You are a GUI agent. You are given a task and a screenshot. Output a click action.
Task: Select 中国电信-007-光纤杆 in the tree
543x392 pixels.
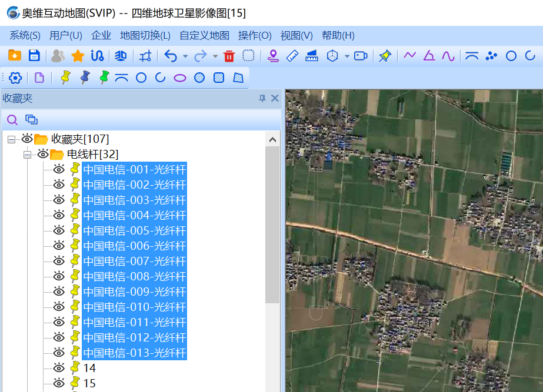[x=134, y=261]
